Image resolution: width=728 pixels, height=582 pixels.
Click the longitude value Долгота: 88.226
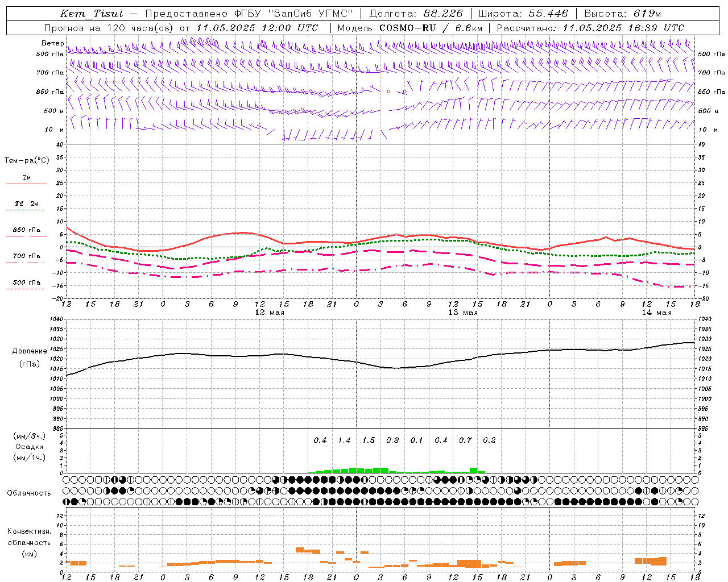point(416,14)
